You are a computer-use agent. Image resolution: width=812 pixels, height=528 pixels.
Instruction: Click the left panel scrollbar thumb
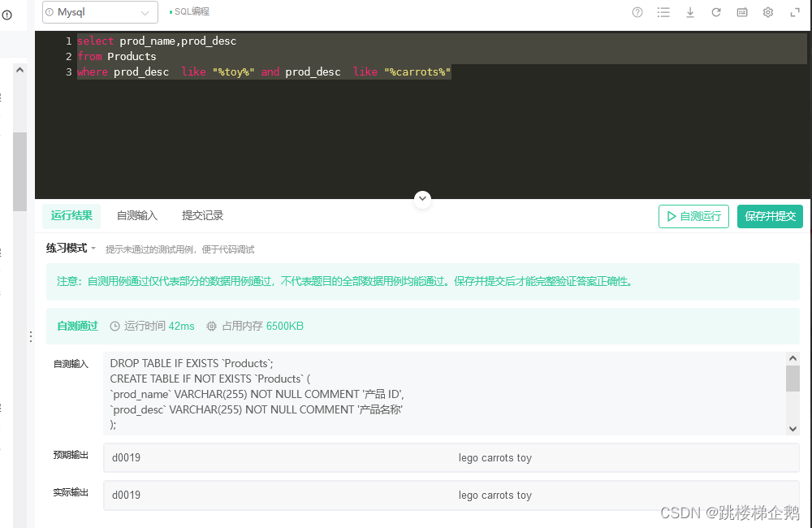19,171
